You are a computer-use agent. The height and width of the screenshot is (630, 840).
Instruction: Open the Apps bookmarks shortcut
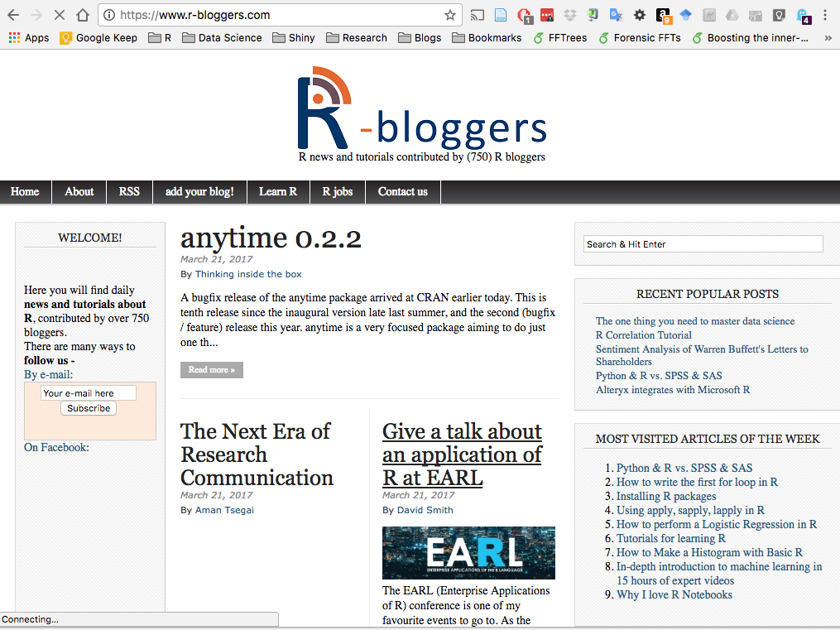pos(29,37)
